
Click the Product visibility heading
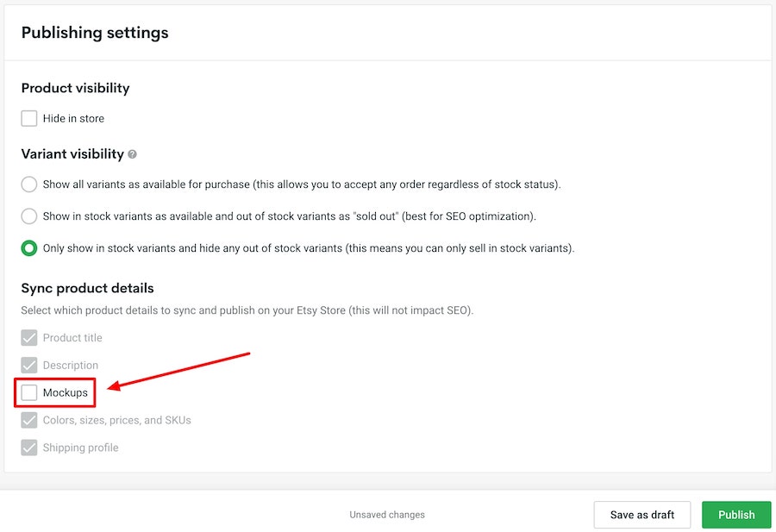(x=75, y=88)
